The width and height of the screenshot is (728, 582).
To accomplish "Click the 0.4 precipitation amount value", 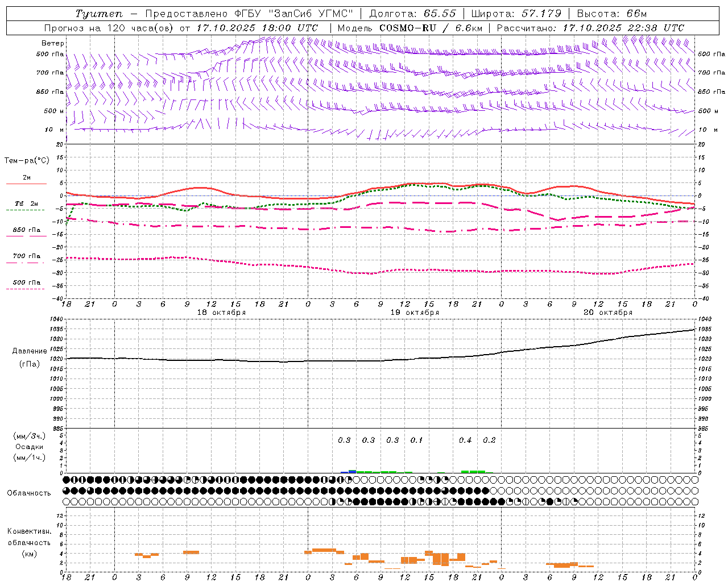I will [x=465, y=440].
